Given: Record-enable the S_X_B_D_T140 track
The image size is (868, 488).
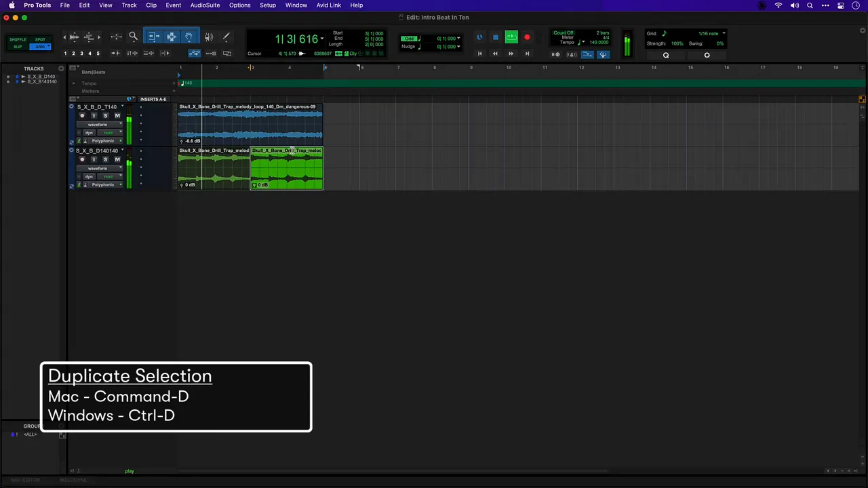Looking at the screenshot, I should (x=82, y=116).
